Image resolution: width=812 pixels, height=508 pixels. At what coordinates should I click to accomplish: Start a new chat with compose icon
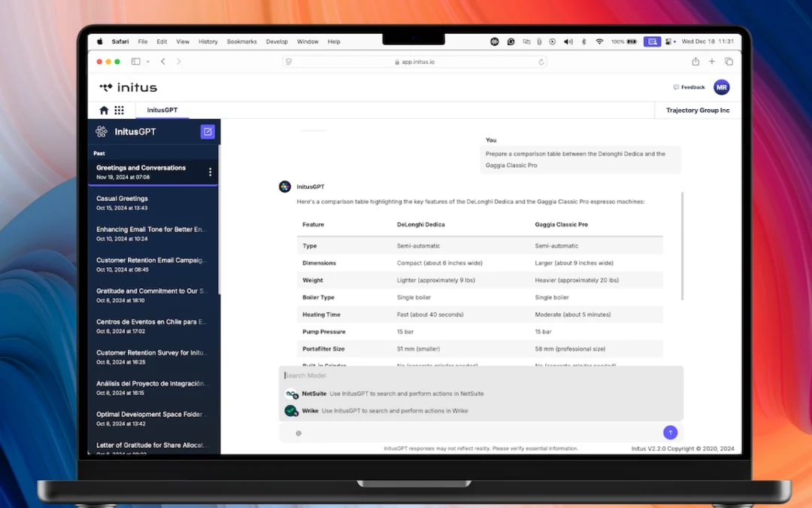[208, 132]
